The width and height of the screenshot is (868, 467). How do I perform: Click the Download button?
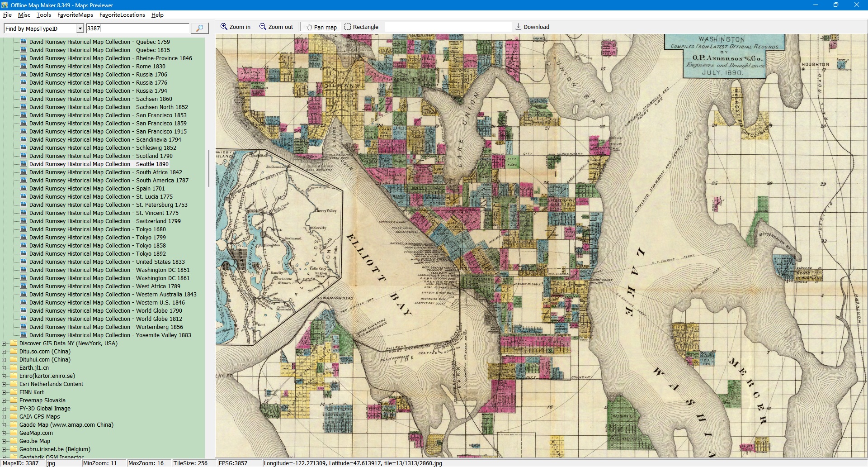point(532,27)
